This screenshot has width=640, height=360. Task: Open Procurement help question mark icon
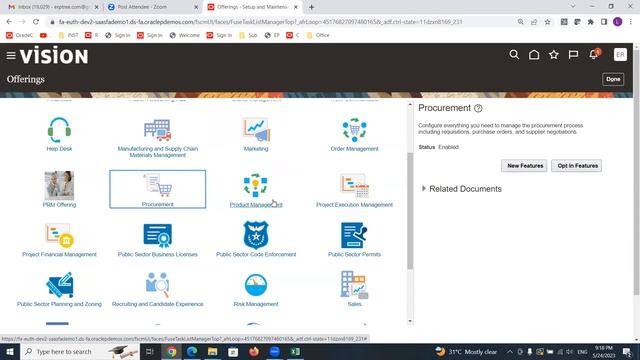tap(478, 108)
